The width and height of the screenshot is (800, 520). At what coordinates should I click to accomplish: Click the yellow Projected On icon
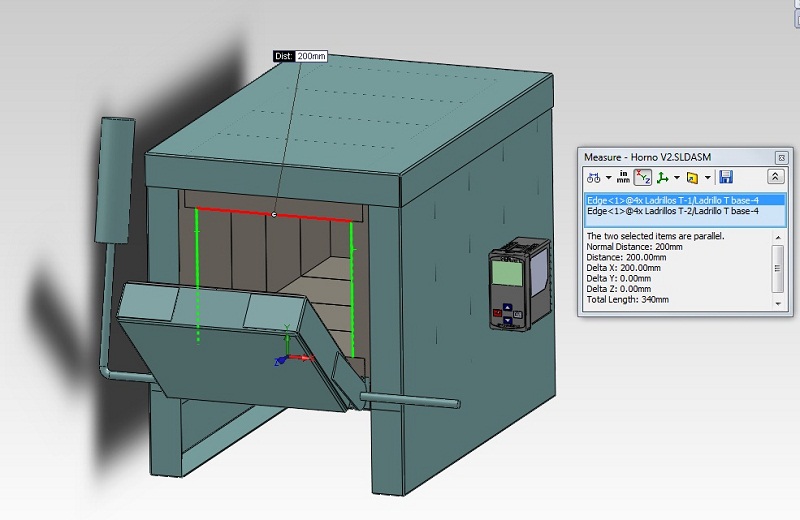692,177
